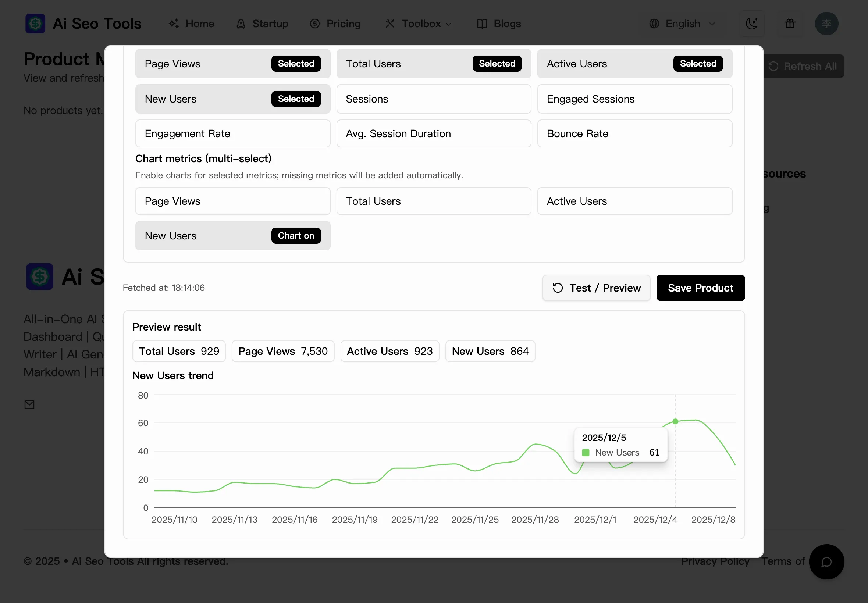Screen dimensions: 868x603
Task: Open the Privacy Policy link
Action: click(x=715, y=561)
